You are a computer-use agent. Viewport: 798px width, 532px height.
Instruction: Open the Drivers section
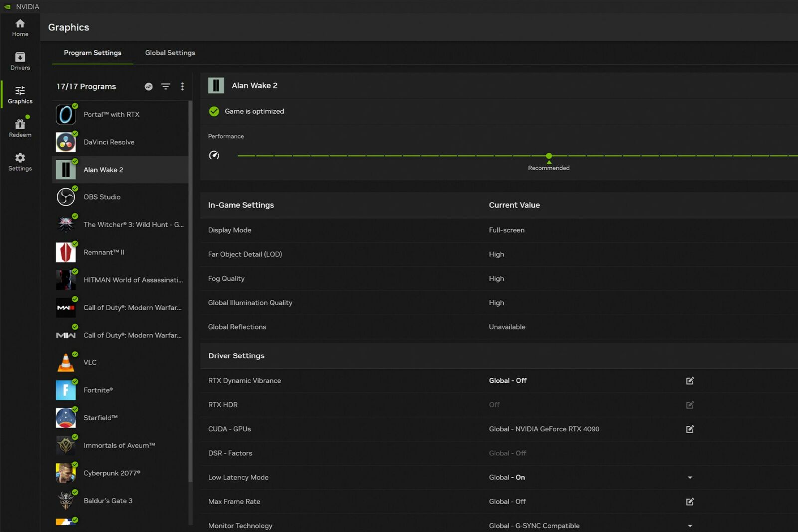(x=20, y=61)
